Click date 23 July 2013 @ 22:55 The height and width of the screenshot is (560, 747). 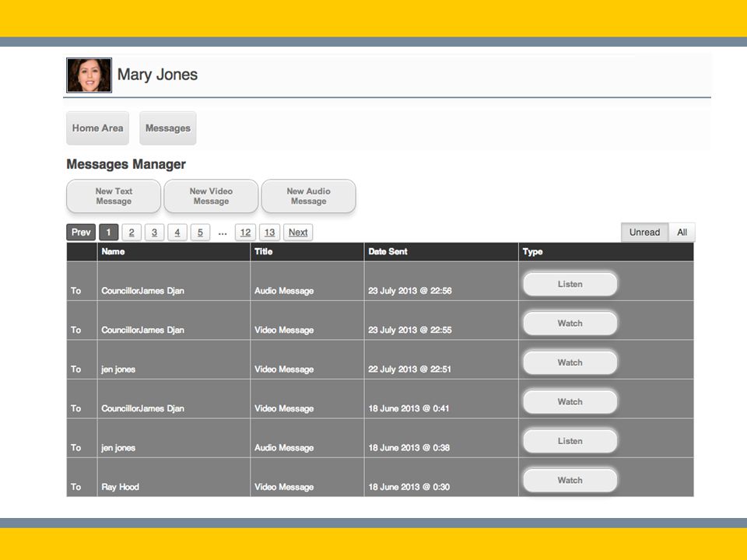point(410,330)
